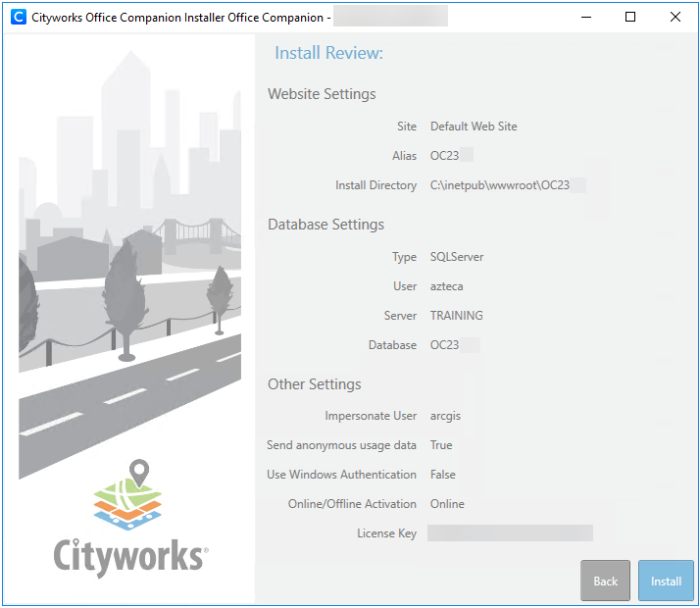Select the arcgis impersonate user value
The width and height of the screenshot is (700, 608).
445,416
